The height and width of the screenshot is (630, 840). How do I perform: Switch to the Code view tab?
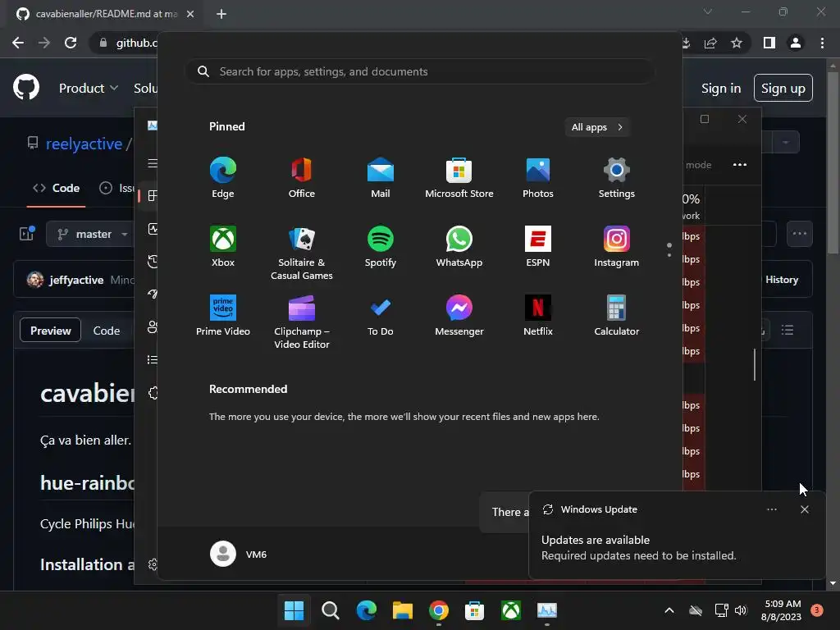tap(106, 331)
